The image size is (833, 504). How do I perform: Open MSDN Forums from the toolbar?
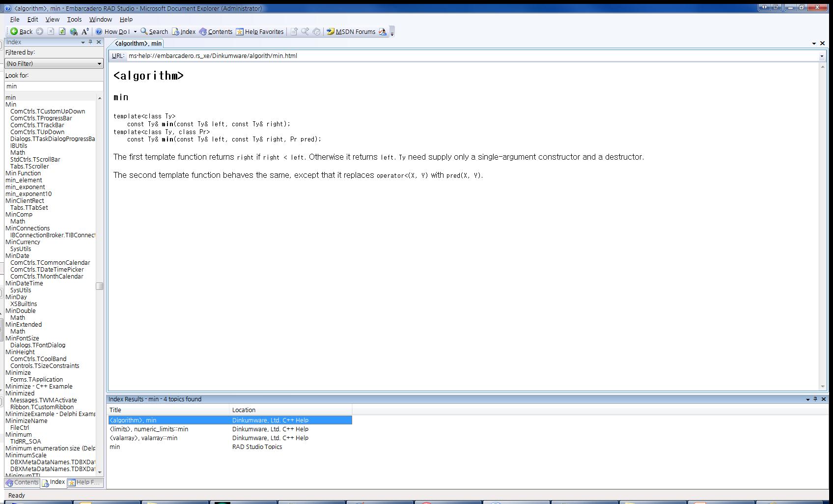pos(351,31)
